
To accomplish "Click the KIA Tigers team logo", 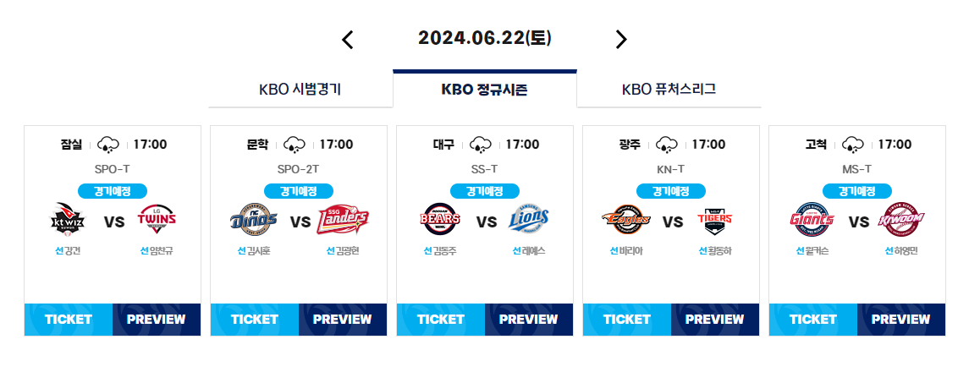I will click(716, 219).
